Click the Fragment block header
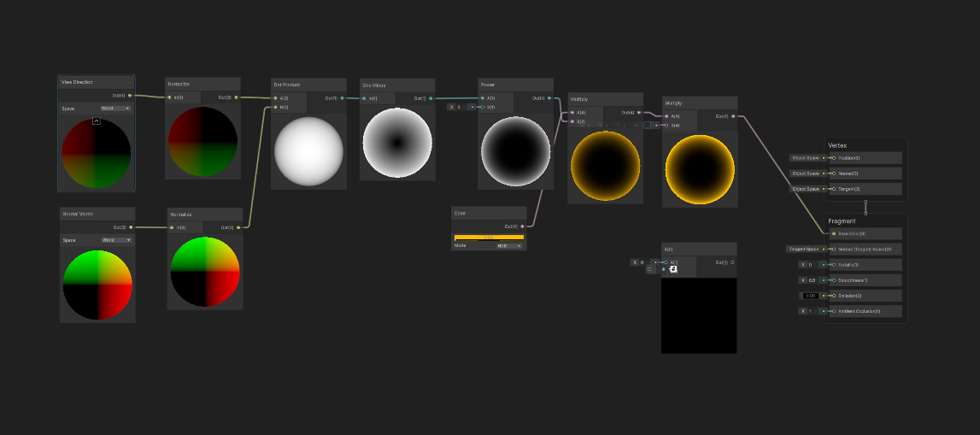 tap(865, 220)
